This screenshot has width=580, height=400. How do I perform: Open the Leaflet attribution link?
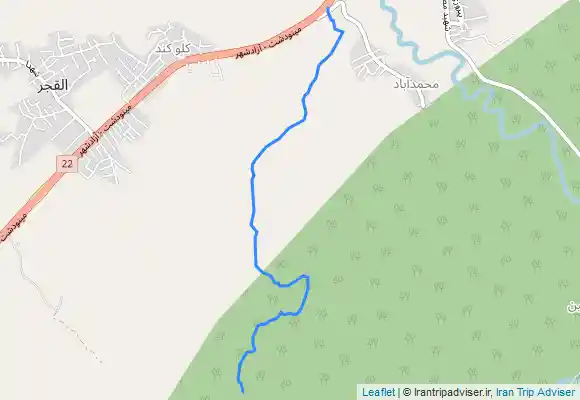pyautogui.click(x=378, y=392)
